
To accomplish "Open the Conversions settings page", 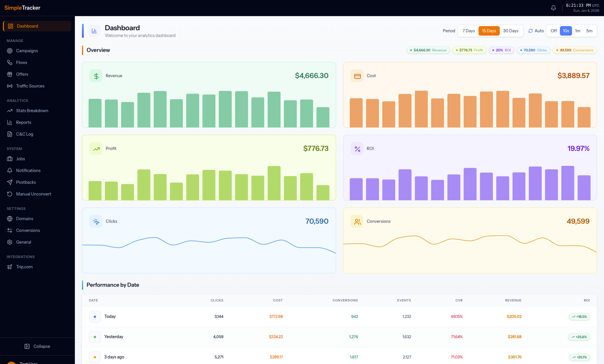I will (x=28, y=230).
